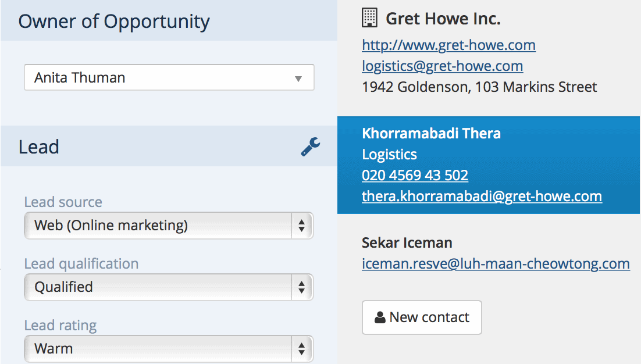641x364 pixels.
Task: Click the person icon in New contact button
Action: [380, 317]
